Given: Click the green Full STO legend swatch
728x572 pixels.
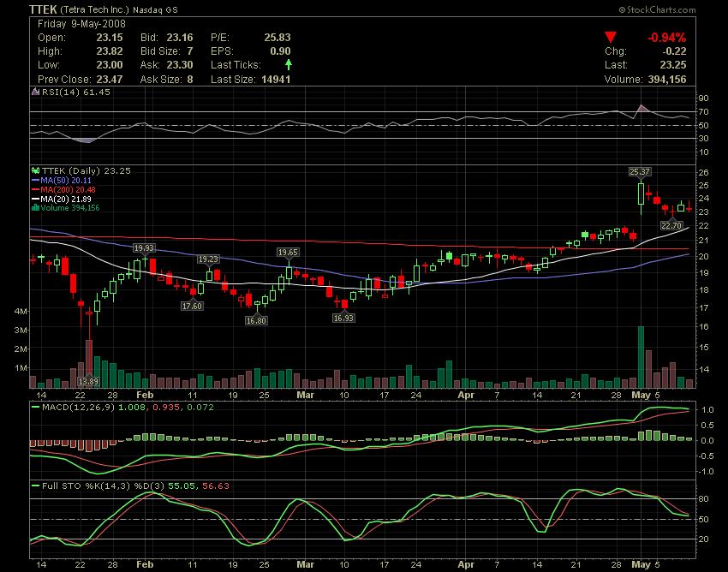Looking at the screenshot, I should tap(35, 486).
